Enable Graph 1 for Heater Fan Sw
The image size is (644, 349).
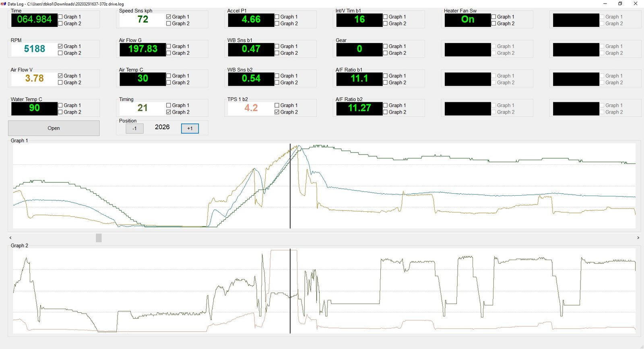493,17
